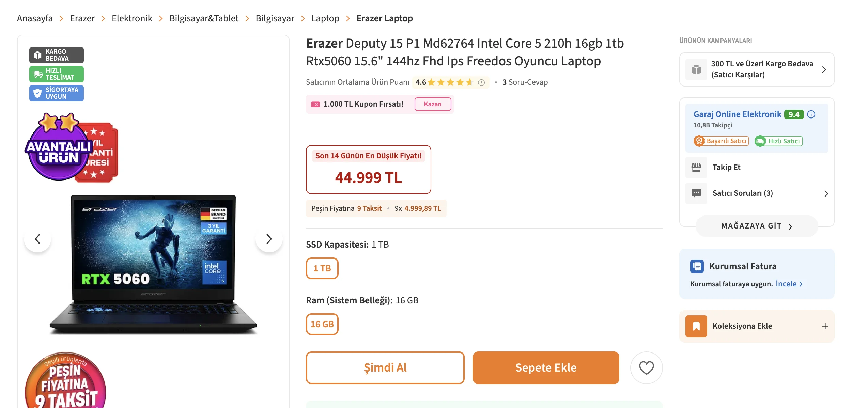
Task: Expand Koleksiyona Ekle with plus sign
Action: (825, 326)
